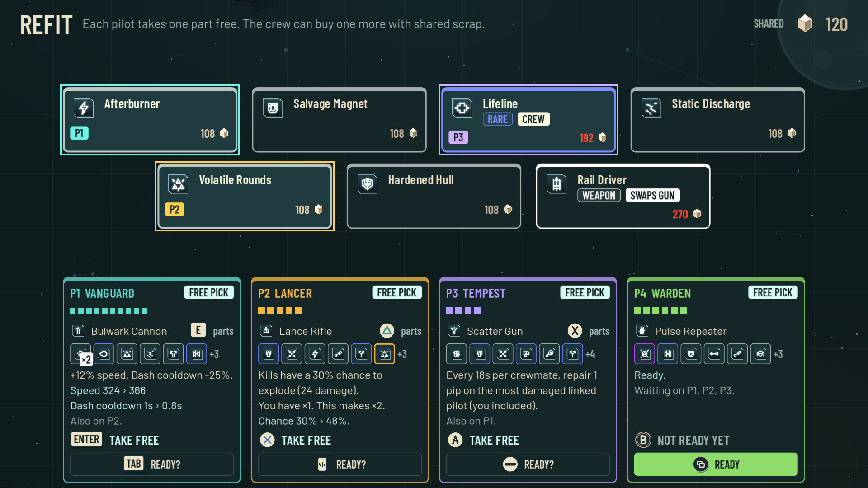The width and height of the screenshot is (868, 488).
Task: Click the shared scrap cube icon
Action: [x=805, y=23]
